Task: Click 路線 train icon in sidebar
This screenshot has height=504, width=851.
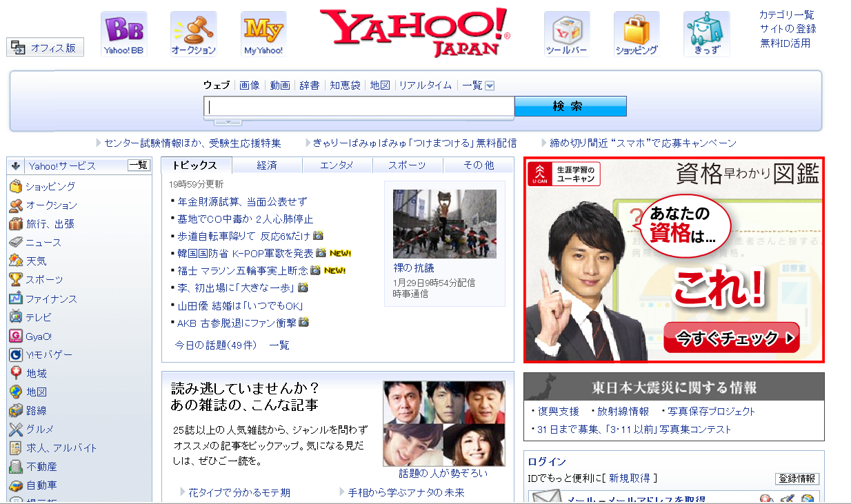Action: 16,410
